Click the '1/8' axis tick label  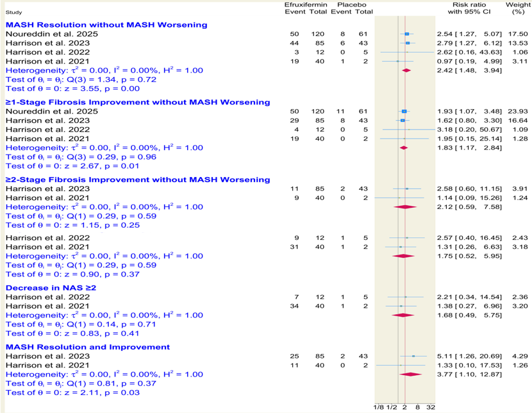[378, 407]
